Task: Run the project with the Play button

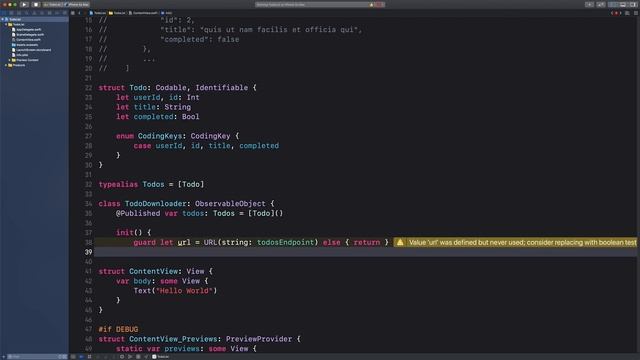Action: (x=24, y=4)
